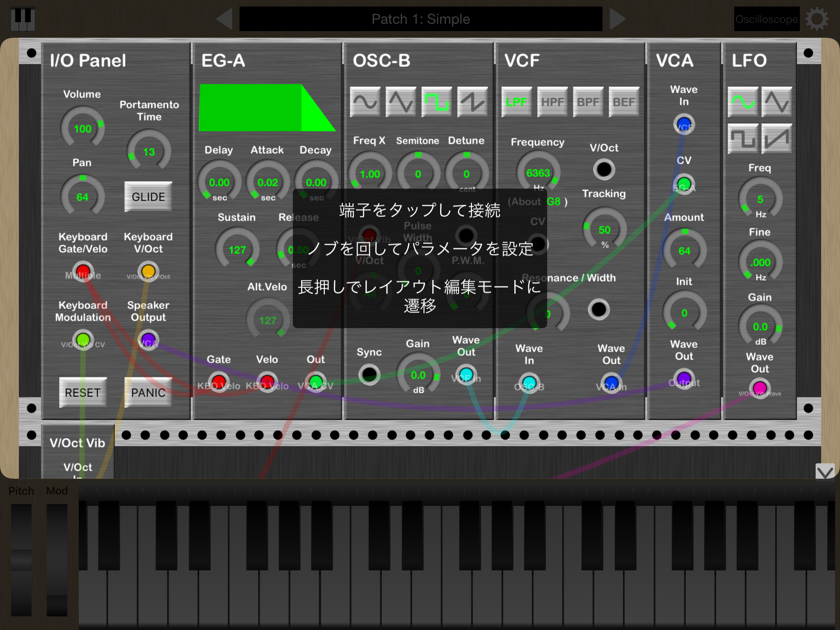This screenshot has height=630, width=840.
Task: Tap EG-A Velo input jack
Action: point(267,382)
